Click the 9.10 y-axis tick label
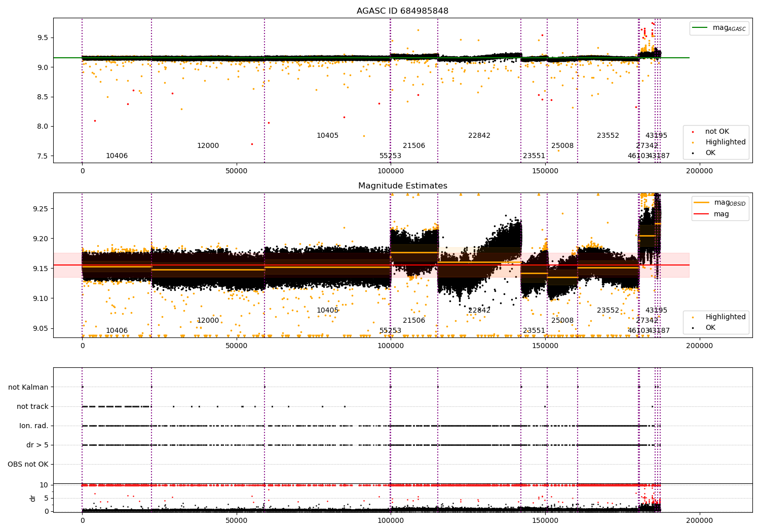This screenshot has height=532, width=760. [x=40, y=298]
